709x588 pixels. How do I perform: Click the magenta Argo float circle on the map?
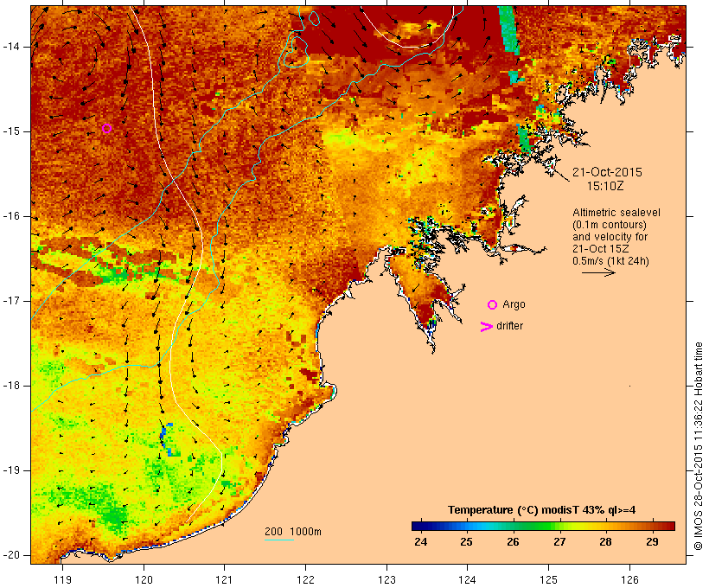[106, 129]
